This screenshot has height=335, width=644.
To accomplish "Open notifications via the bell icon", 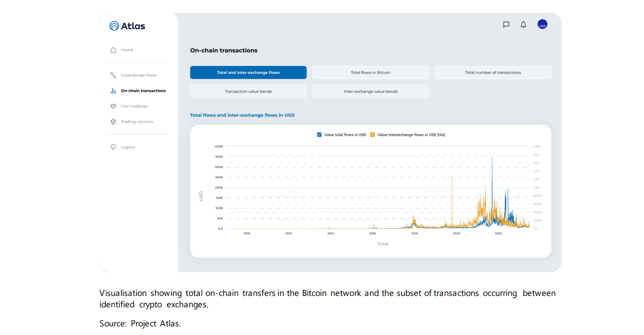I will pos(523,25).
